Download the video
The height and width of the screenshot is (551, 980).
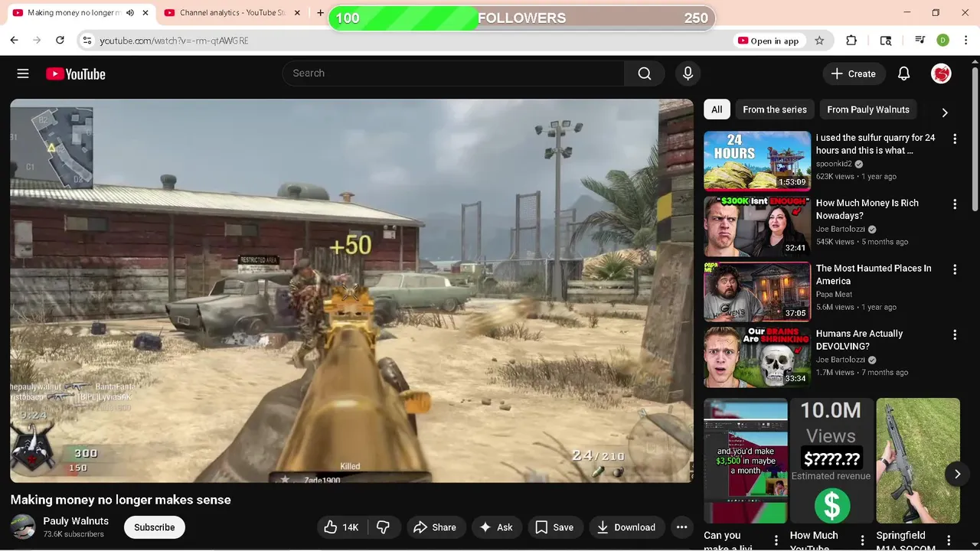pyautogui.click(x=626, y=527)
